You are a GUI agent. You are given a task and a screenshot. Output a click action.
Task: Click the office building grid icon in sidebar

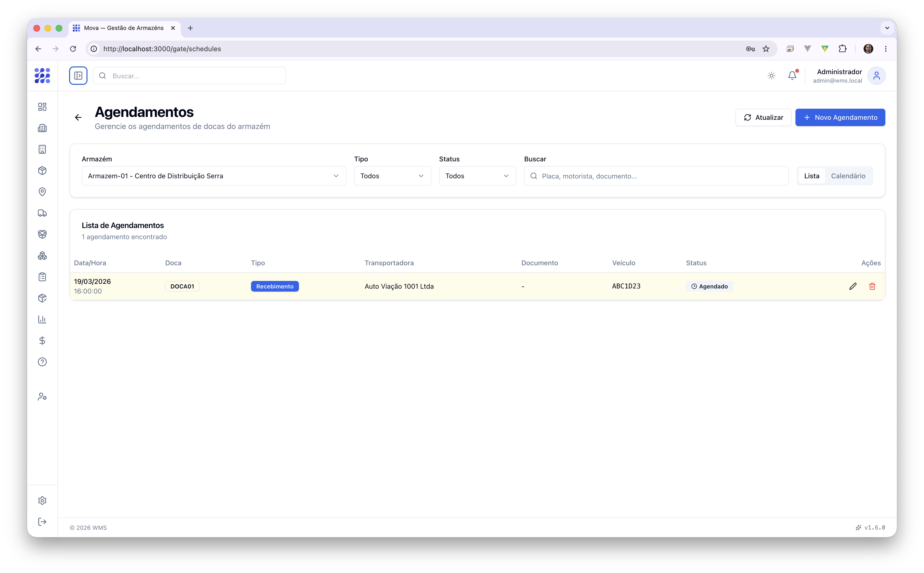click(x=42, y=149)
